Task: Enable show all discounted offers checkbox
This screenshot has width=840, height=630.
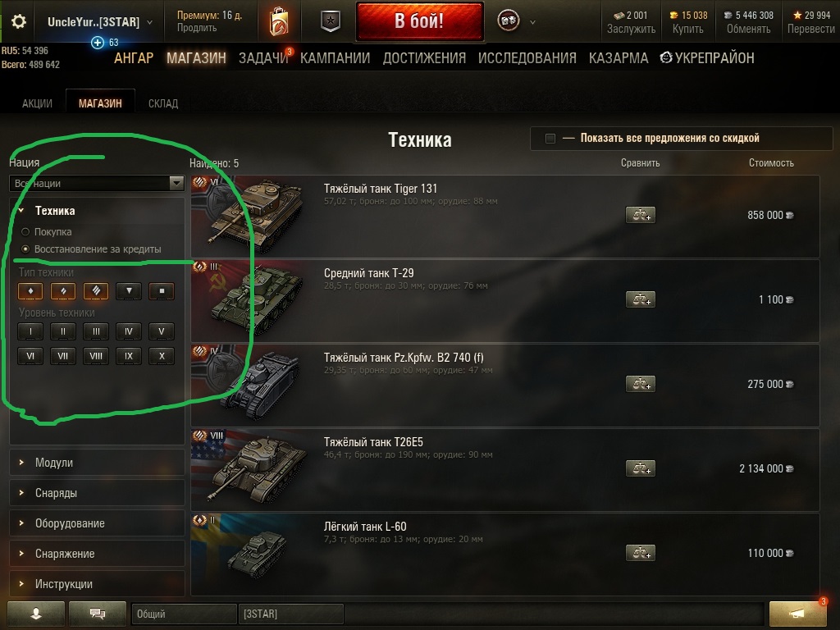Action: [x=550, y=138]
